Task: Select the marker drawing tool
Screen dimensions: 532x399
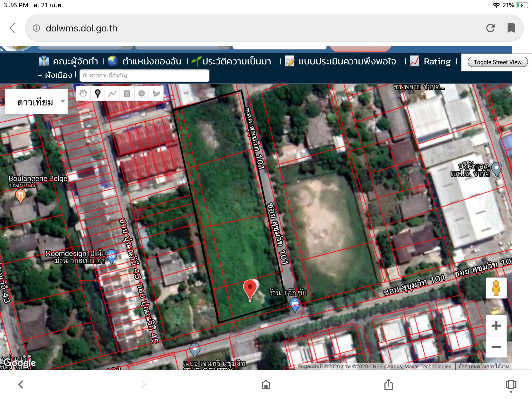Action: pos(98,94)
